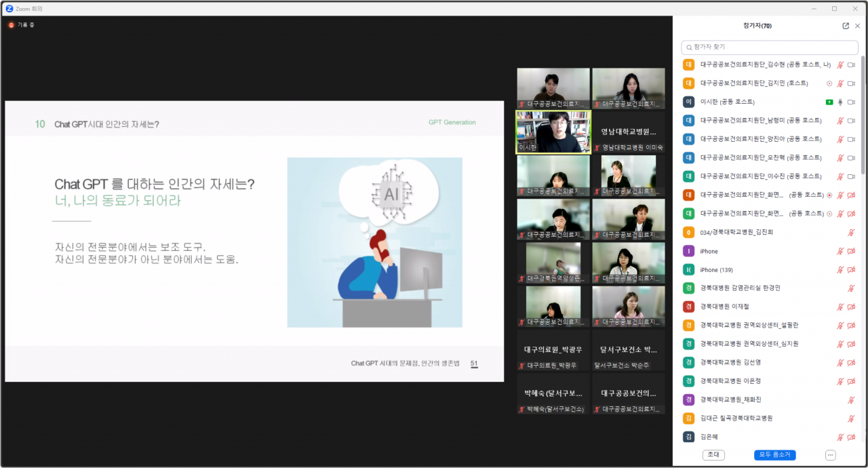
Task: Click muted mic icon for 김대근
Action: pos(851,418)
